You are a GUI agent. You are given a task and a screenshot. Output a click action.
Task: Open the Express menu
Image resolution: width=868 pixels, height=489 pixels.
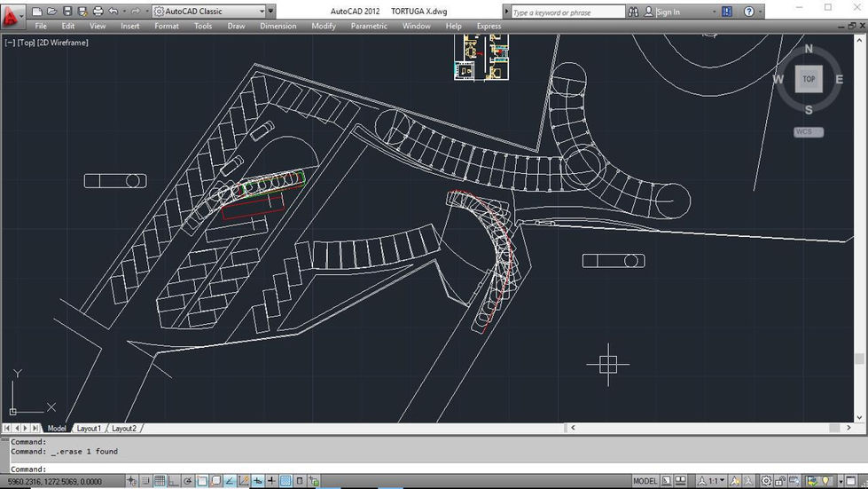pos(489,26)
